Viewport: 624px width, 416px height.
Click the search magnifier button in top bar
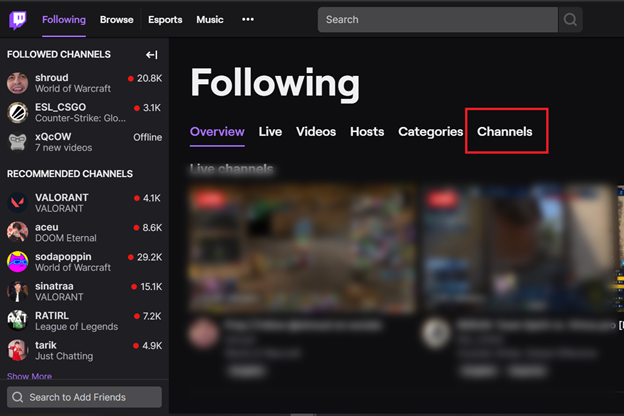pyautogui.click(x=570, y=20)
